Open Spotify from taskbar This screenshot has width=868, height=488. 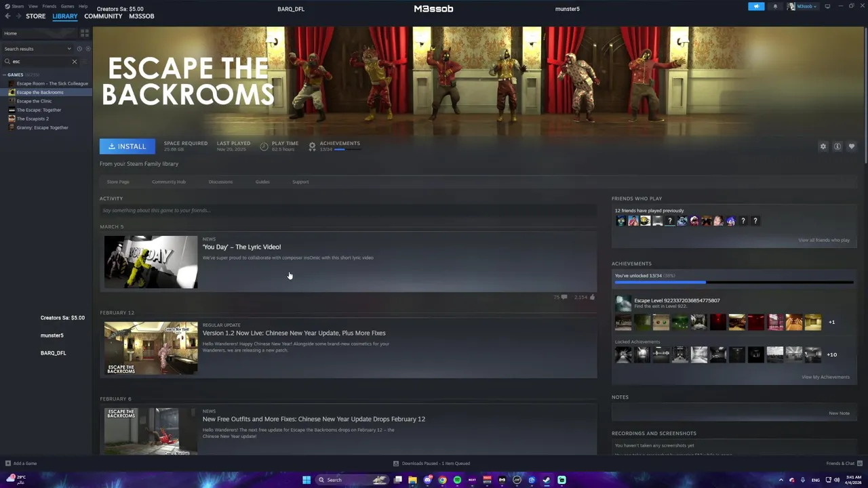[457, 480]
